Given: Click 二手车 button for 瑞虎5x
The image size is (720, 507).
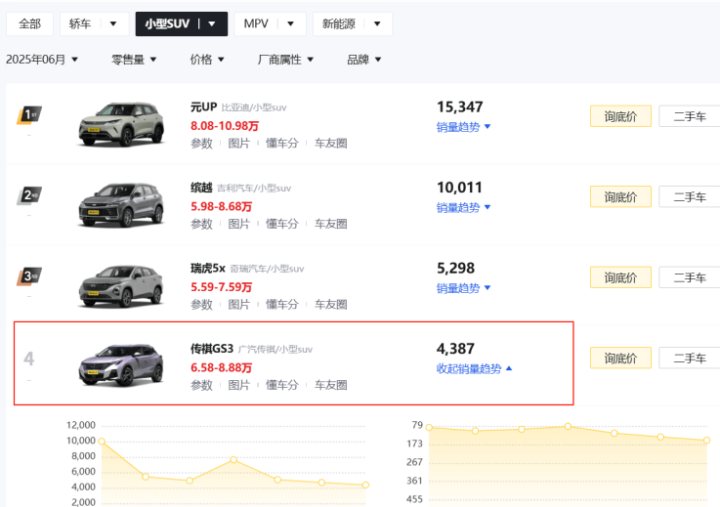Looking at the screenshot, I should click(x=689, y=277).
